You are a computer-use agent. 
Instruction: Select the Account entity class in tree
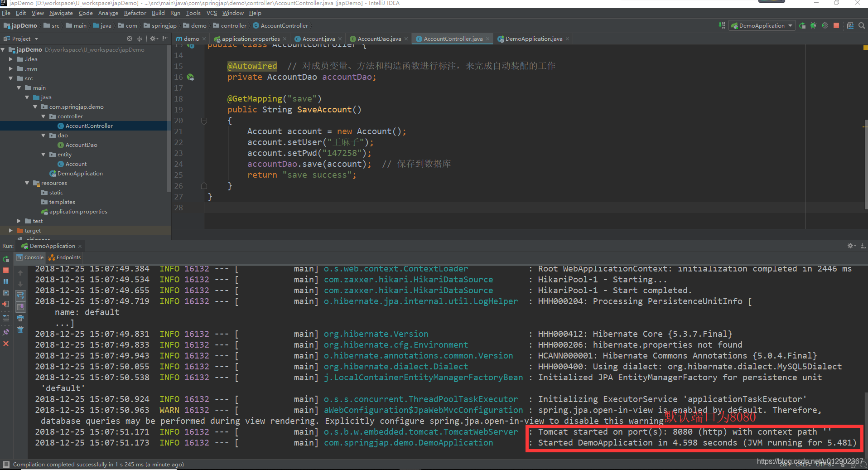(x=76, y=164)
